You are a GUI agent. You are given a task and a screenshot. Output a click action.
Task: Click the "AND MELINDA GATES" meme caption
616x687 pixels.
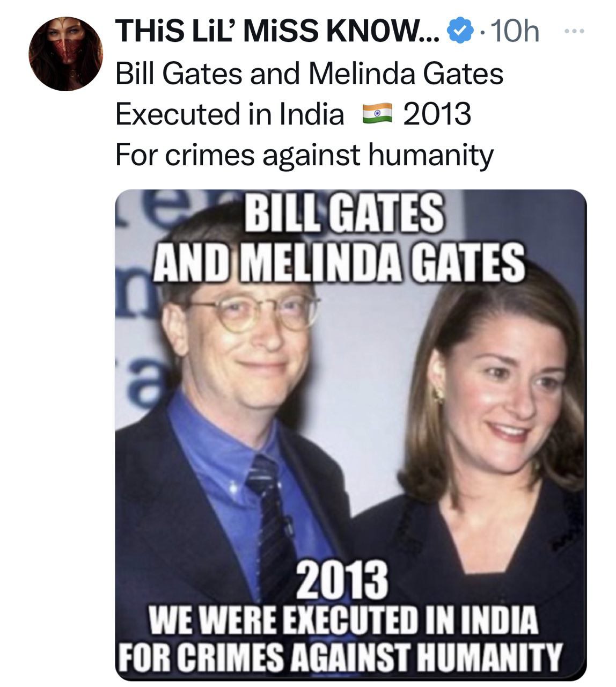(339, 262)
